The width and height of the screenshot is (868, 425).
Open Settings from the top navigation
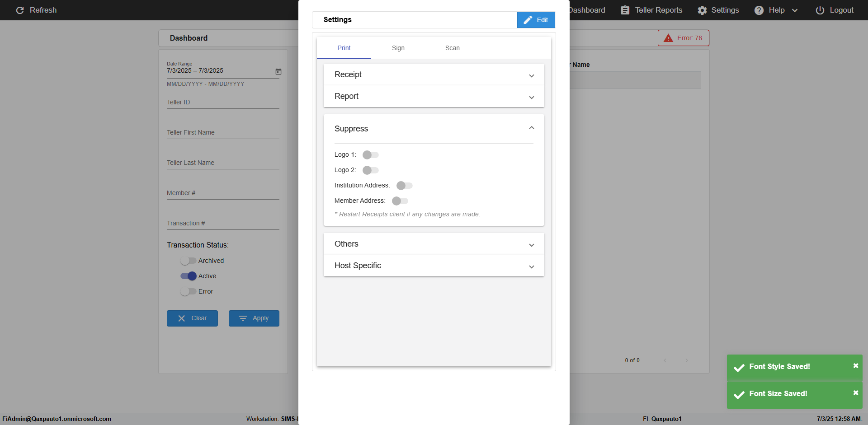pos(718,10)
